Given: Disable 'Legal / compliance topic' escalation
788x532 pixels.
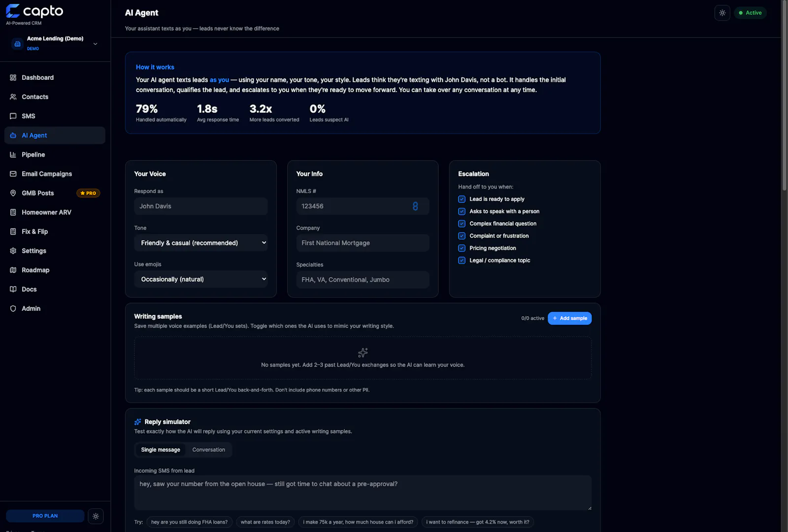Looking at the screenshot, I should click(462, 261).
